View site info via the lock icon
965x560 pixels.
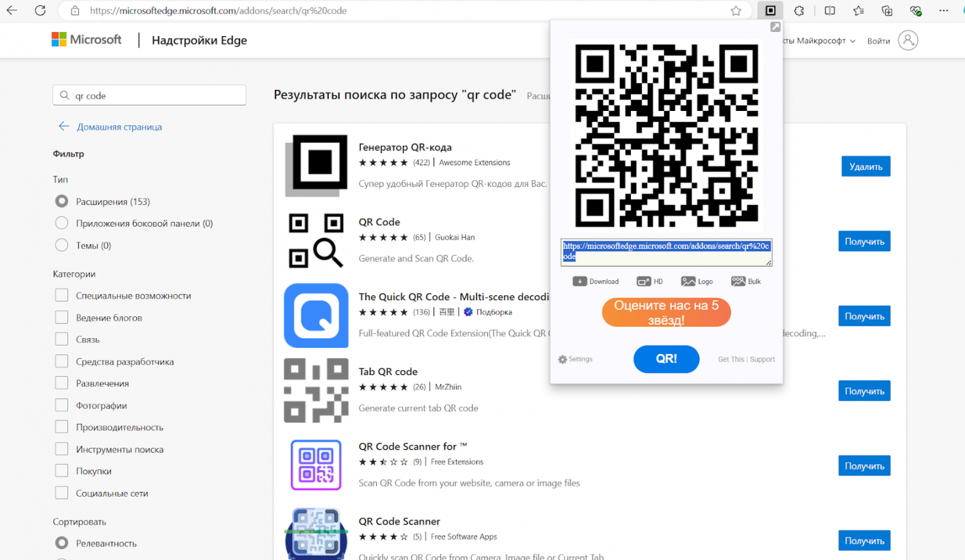point(76,11)
